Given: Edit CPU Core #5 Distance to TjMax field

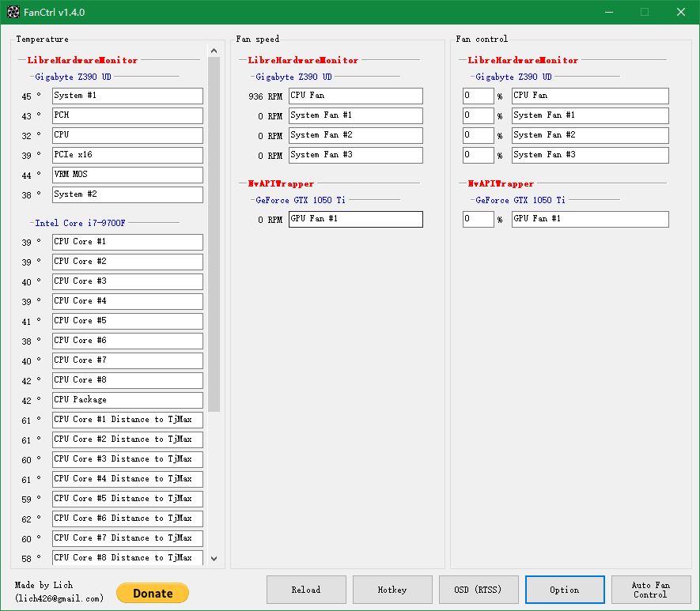Looking at the screenshot, I should 127,499.
